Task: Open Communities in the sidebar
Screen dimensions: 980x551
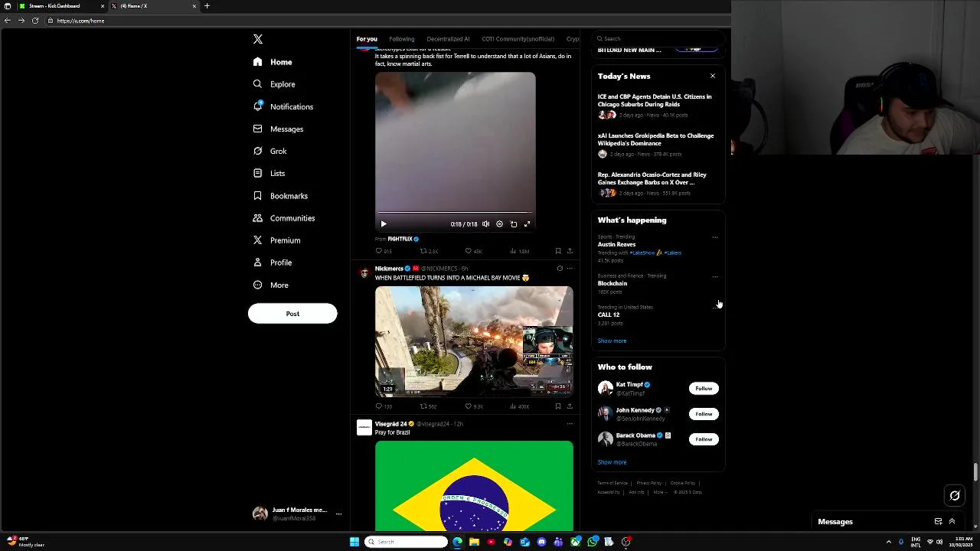Action: click(284, 218)
